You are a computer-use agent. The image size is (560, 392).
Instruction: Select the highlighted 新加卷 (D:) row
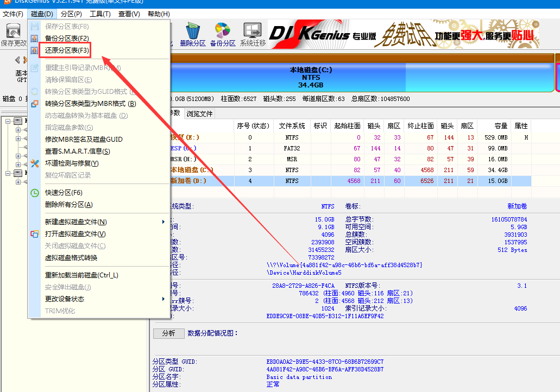coord(351,181)
